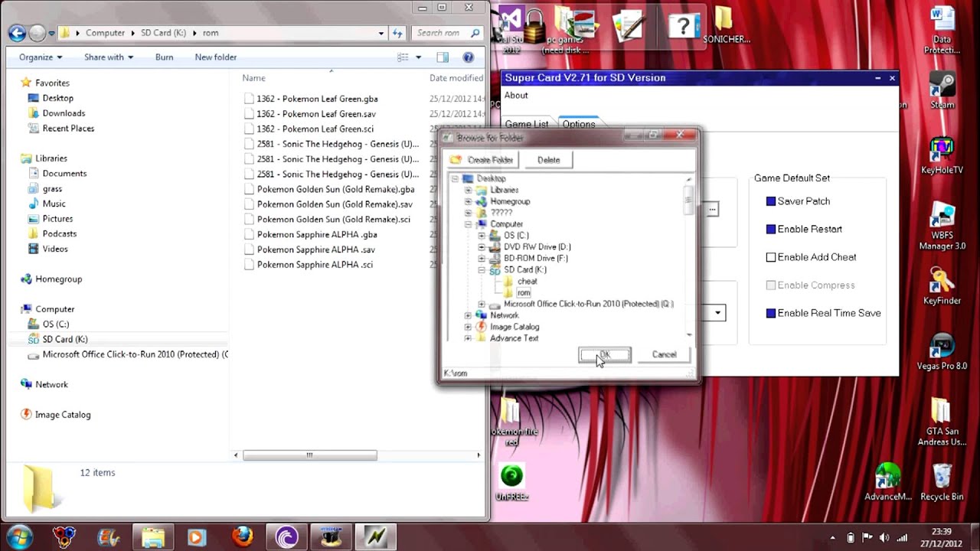Image resolution: width=980 pixels, height=551 pixels.
Task: Click New folder in Explorer toolbar
Action: [x=216, y=57]
